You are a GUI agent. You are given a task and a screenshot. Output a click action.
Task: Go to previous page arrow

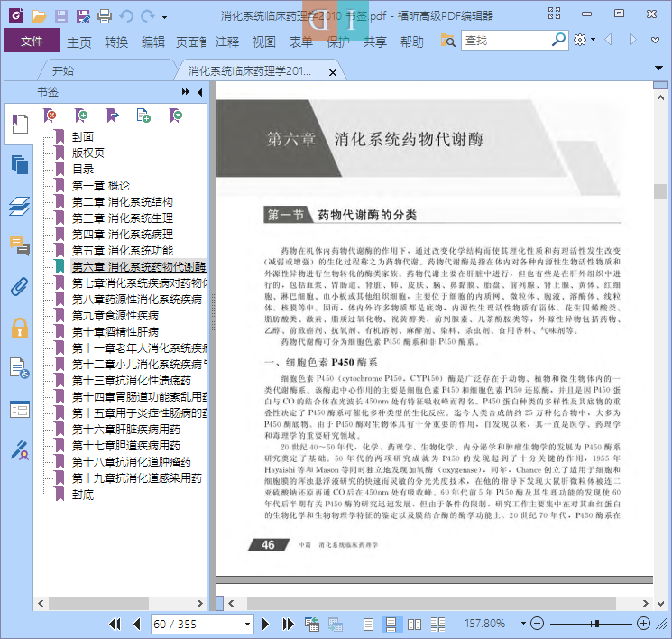(137, 624)
